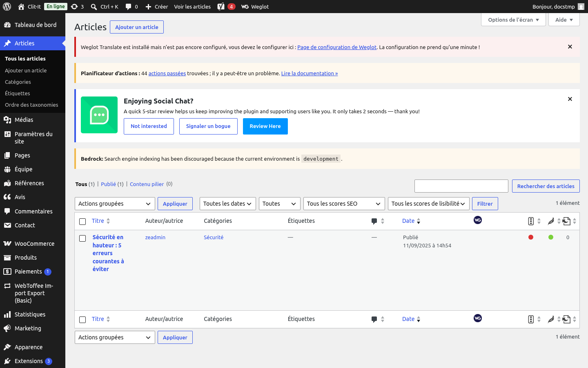The image size is (588, 368).
Task: Go to Catégories submenu item
Action: point(18,82)
